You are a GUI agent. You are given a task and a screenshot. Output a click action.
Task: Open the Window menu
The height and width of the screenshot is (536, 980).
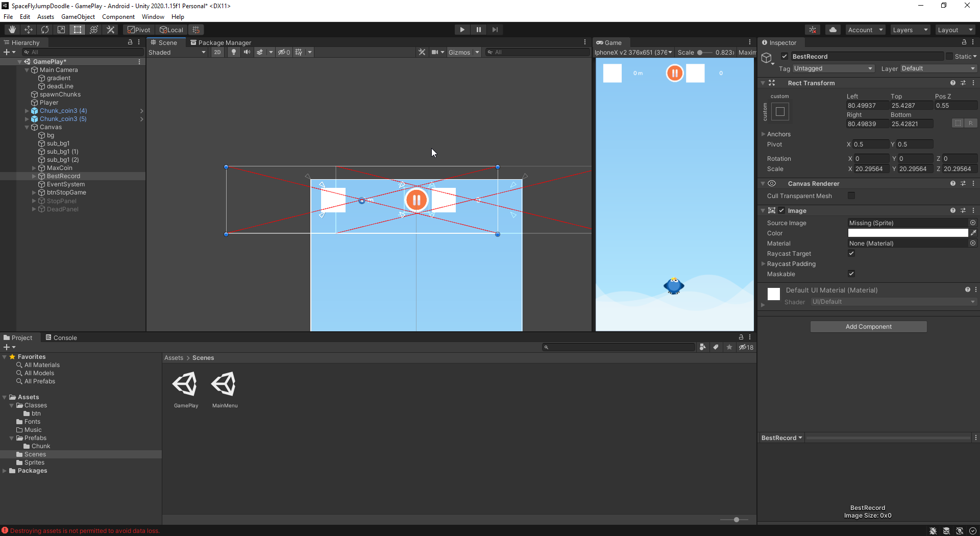pos(153,17)
